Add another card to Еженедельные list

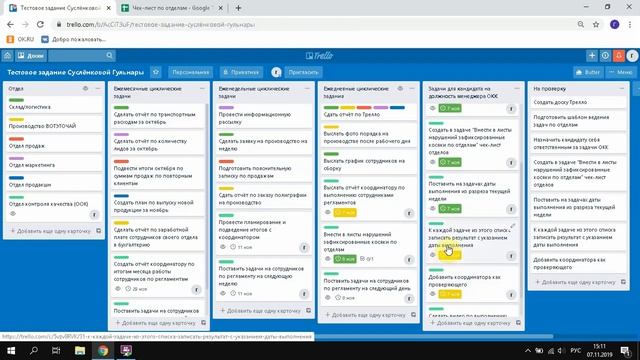pyautogui.click(x=260, y=311)
